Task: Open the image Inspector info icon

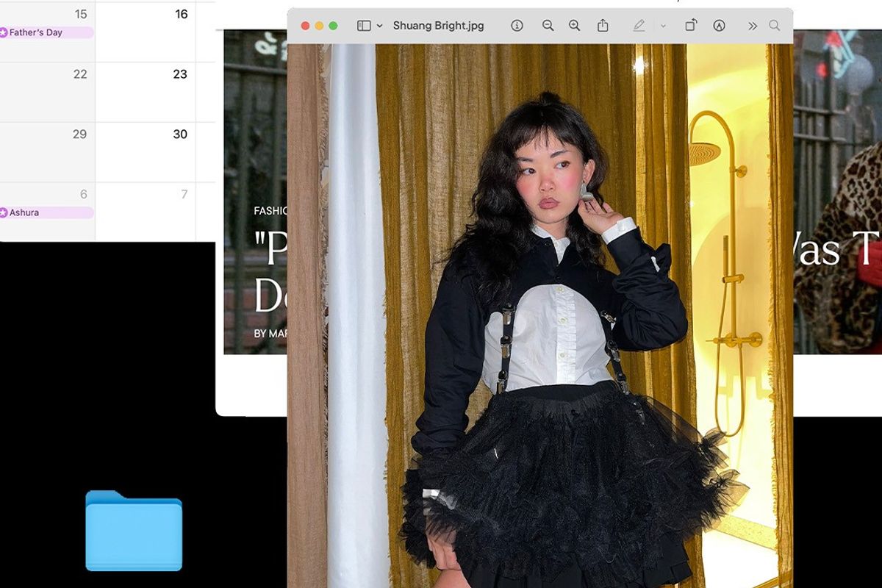Action: click(517, 26)
